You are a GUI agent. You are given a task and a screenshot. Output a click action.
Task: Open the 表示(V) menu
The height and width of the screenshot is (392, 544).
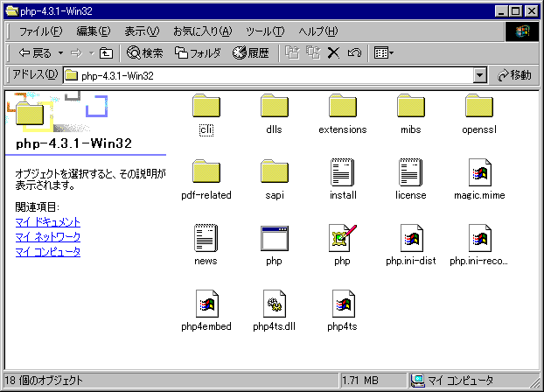(x=142, y=31)
